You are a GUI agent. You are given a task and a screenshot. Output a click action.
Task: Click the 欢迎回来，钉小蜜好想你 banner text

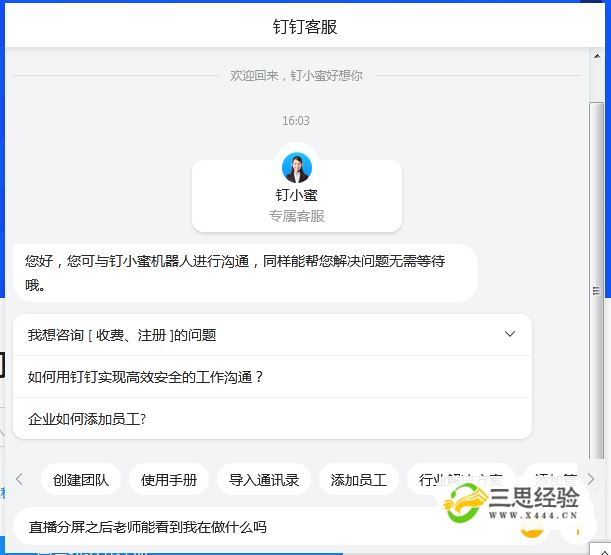pos(296,76)
